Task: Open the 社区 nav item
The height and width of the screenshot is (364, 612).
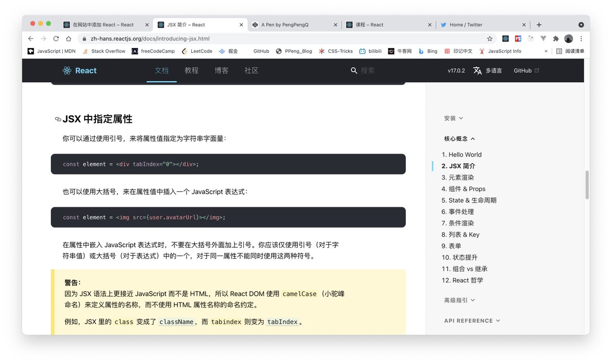Action: (251, 70)
